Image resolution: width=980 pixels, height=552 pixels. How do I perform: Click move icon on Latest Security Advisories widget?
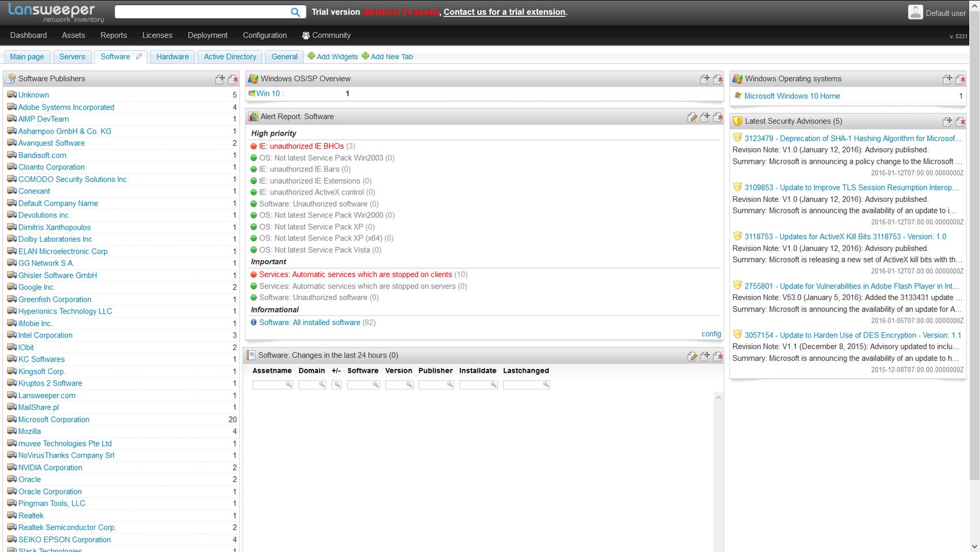pyautogui.click(x=948, y=121)
